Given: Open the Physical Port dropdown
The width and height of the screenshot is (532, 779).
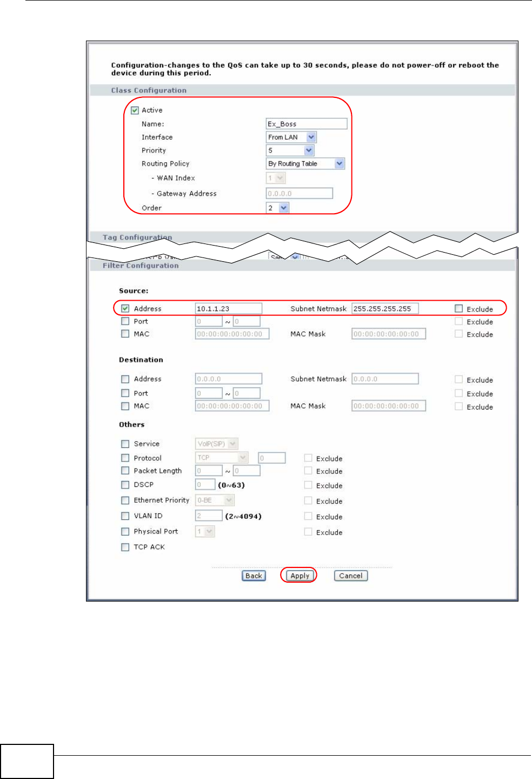Looking at the screenshot, I should [x=205, y=531].
